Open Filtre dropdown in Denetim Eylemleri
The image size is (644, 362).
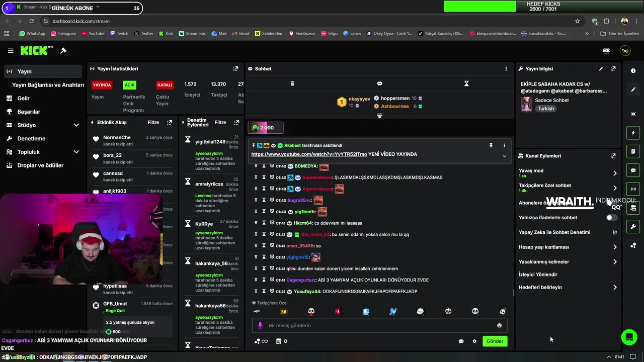point(220,122)
